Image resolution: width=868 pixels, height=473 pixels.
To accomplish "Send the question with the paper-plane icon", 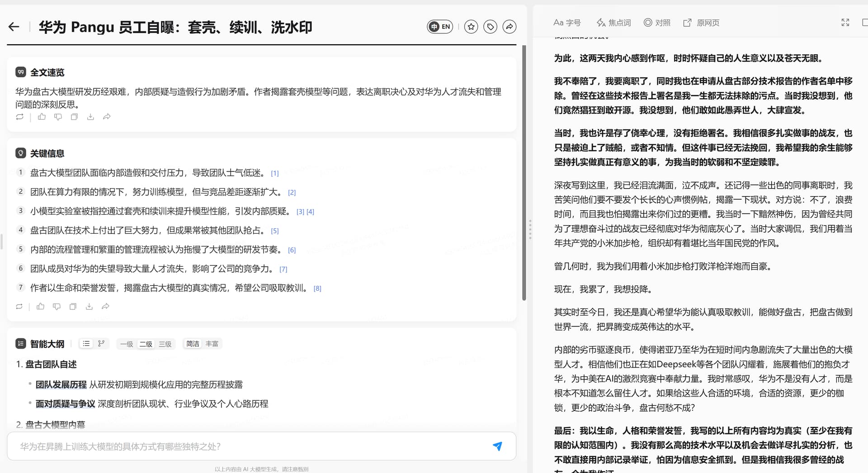I will (497, 446).
